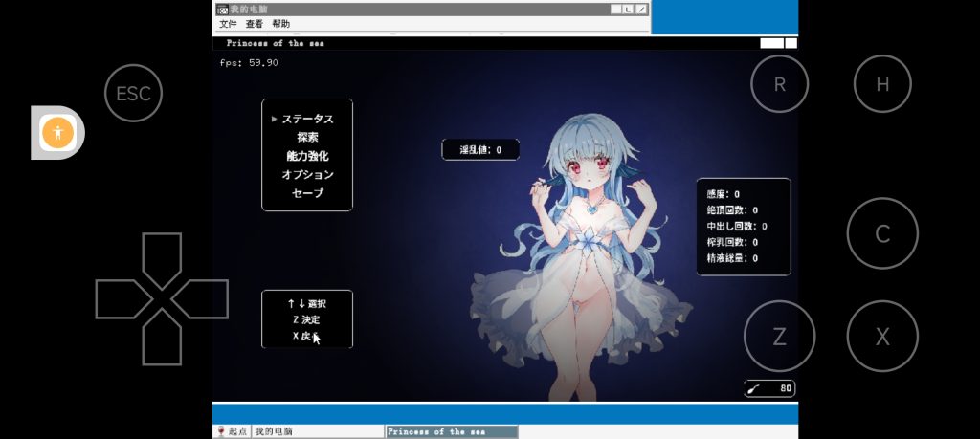Click the counter showing 80

[x=769, y=388]
